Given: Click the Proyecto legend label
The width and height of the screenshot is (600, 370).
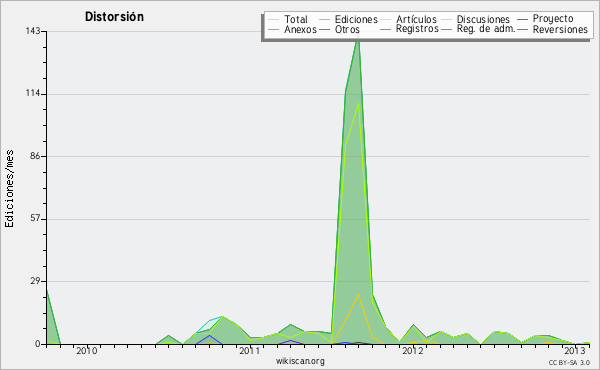Looking at the screenshot, I should [x=553, y=18].
